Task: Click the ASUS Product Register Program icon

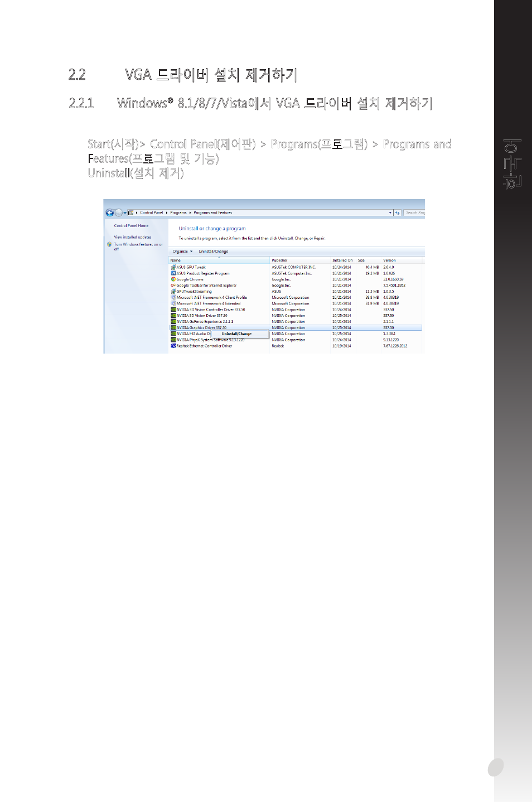Action: (x=173, y=273)
